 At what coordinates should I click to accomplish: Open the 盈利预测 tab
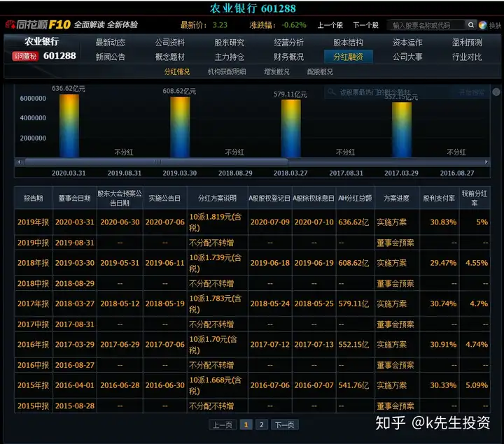pyautogui.click(x=467, y=43)
